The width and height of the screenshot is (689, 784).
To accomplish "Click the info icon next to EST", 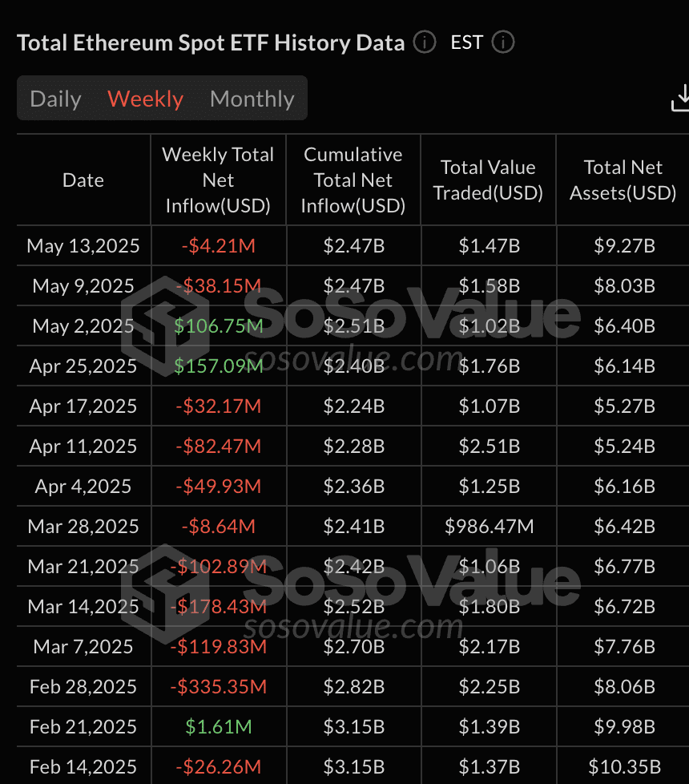I will [503, 42].
